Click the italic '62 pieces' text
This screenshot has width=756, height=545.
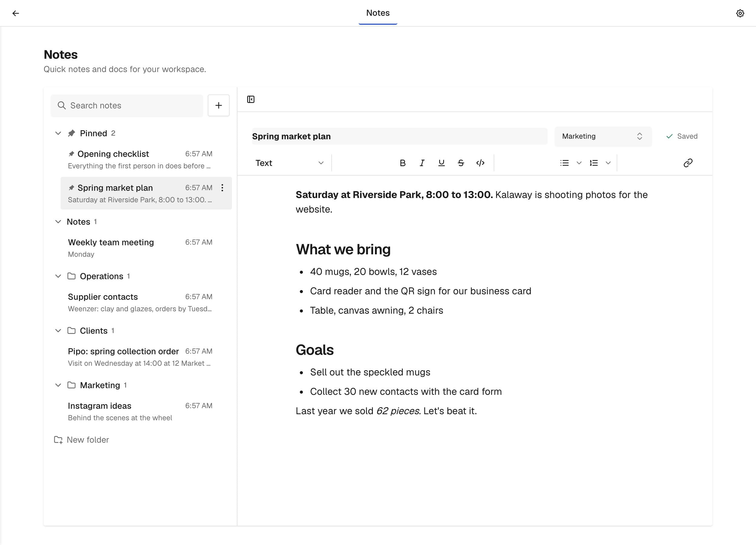[x=397, y=411]
